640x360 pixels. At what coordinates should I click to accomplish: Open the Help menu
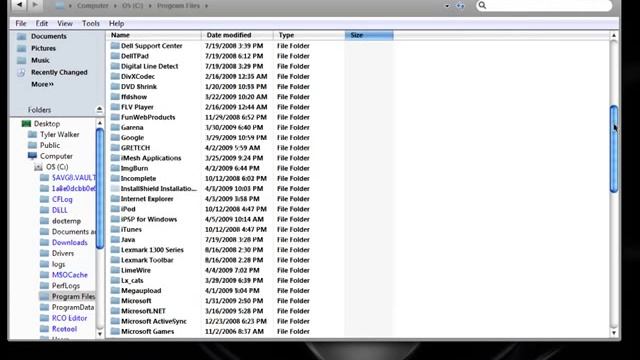coord(116,23)
